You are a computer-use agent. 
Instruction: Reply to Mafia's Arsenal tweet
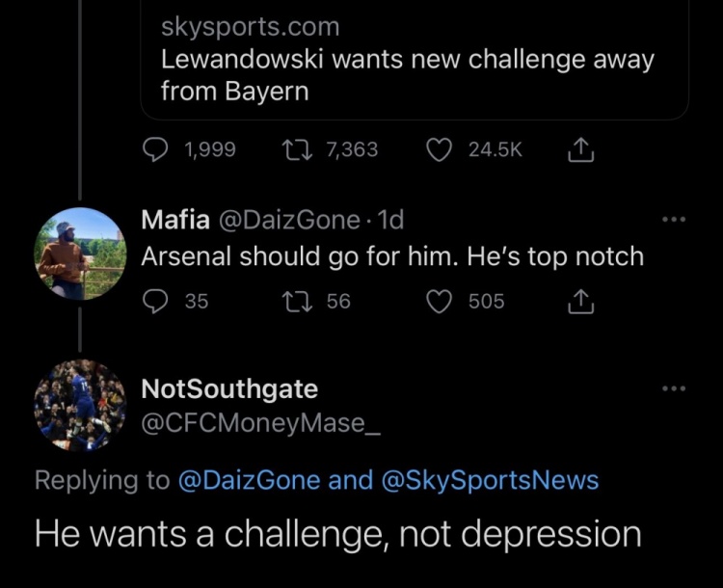156,302
